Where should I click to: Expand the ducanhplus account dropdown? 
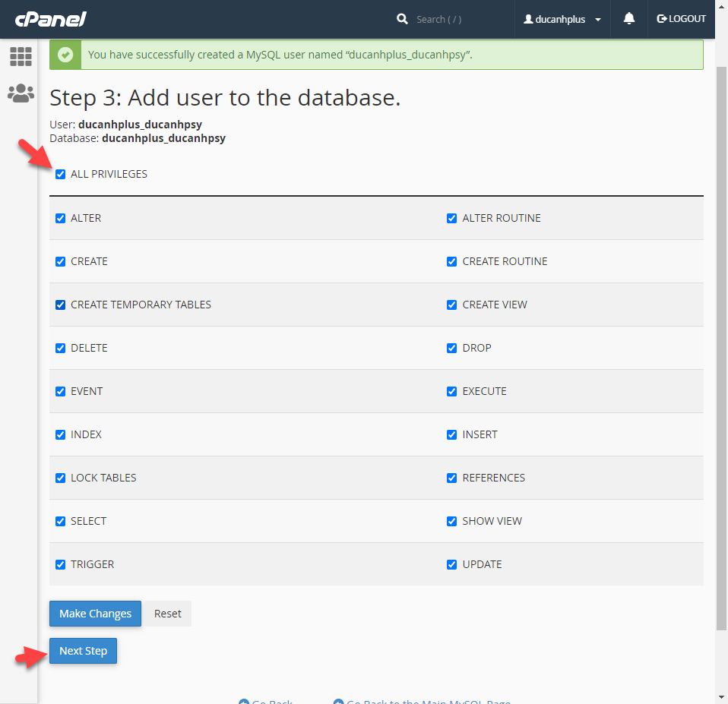(598, 19)
